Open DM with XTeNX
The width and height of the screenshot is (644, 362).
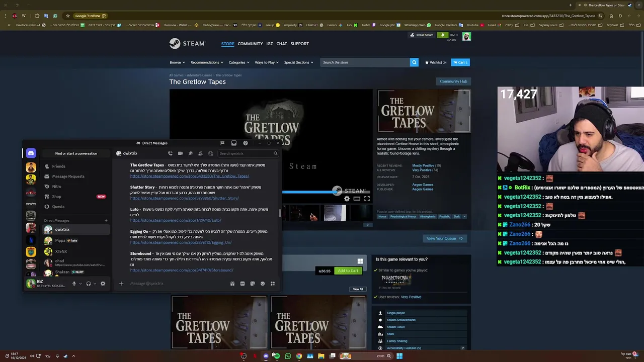(x=75, y=251)
